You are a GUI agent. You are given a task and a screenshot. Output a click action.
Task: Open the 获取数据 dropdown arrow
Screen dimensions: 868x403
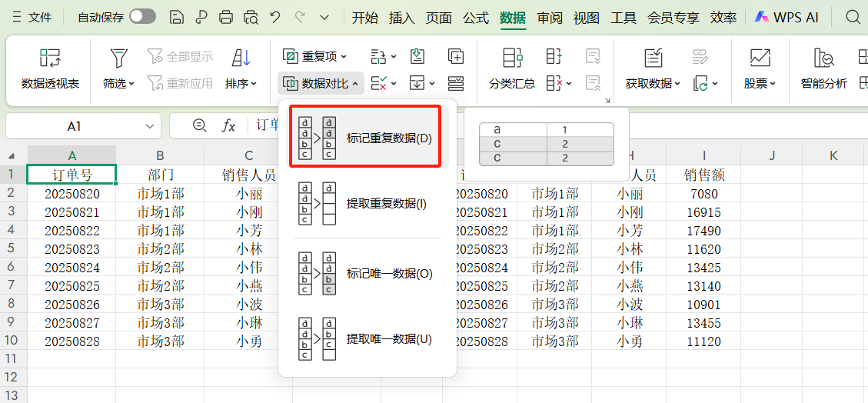[x=677, y=84]
